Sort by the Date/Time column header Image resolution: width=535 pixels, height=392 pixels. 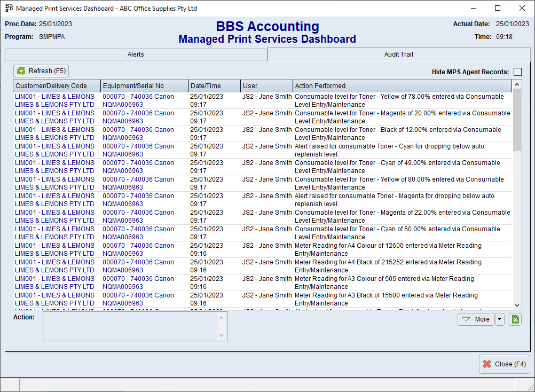pos(214,86)
